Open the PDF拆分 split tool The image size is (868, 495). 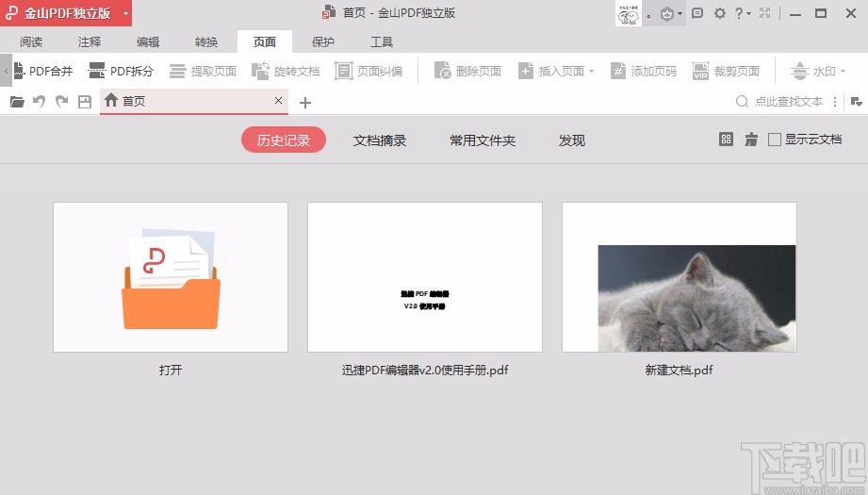121,71
